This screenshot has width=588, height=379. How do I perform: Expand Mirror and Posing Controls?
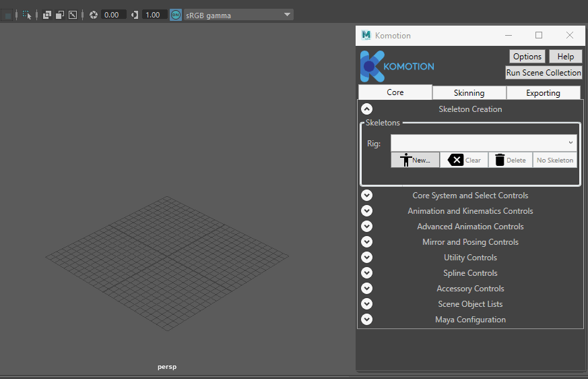pyautogui.click(x=367, y=241)
